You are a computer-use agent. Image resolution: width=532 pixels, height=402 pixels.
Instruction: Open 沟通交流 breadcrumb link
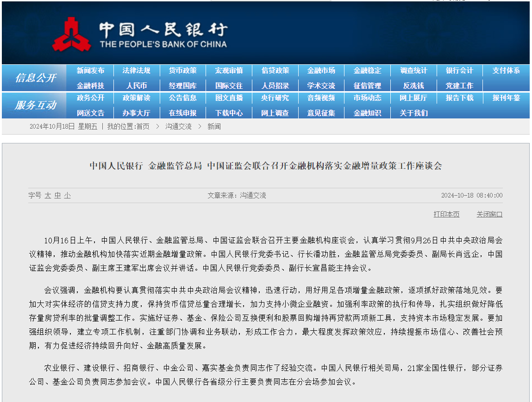click(178, 126)
